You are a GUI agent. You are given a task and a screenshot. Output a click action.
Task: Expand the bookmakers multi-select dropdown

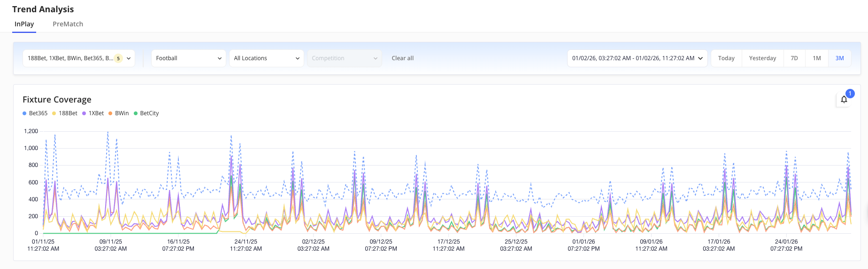pyautogui.click(x=78, y=58)
